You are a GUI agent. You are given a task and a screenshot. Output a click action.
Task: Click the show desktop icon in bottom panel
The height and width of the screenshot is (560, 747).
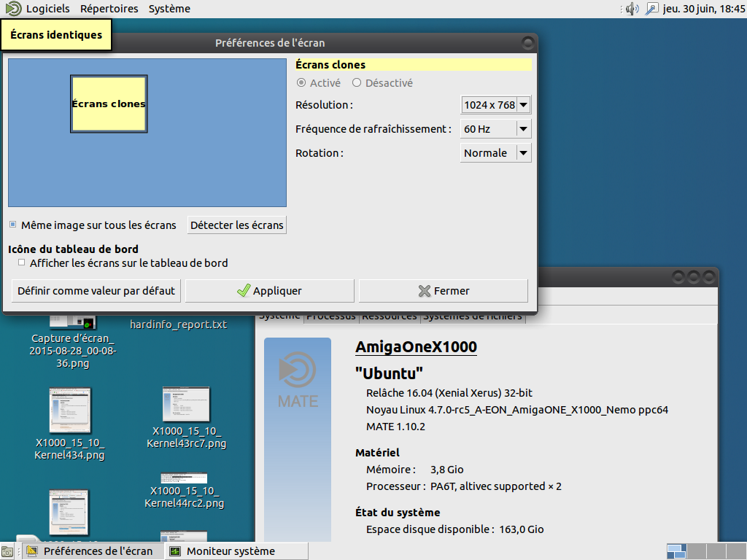7,551
